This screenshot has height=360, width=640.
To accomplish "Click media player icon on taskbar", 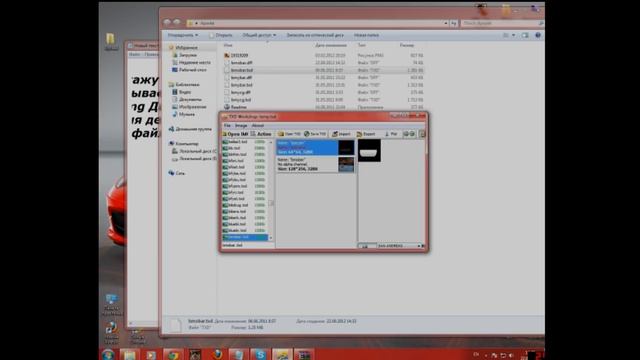I will click(151, 355).
